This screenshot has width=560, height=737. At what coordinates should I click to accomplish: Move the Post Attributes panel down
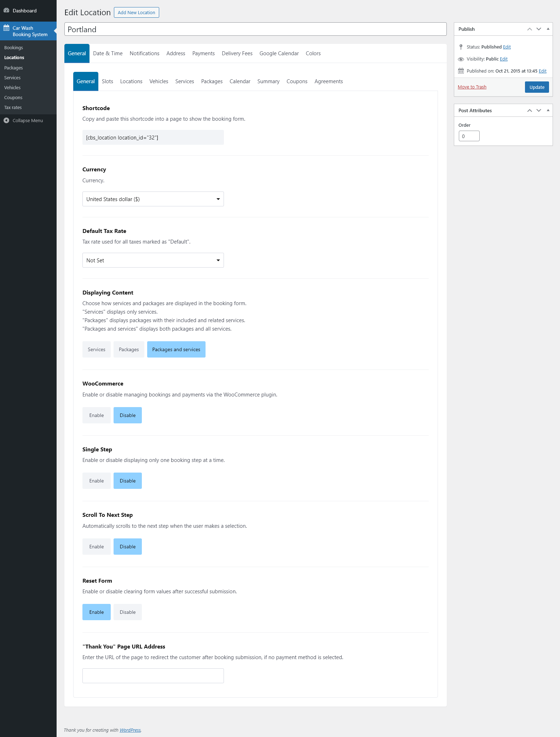(x=539, y=110)
